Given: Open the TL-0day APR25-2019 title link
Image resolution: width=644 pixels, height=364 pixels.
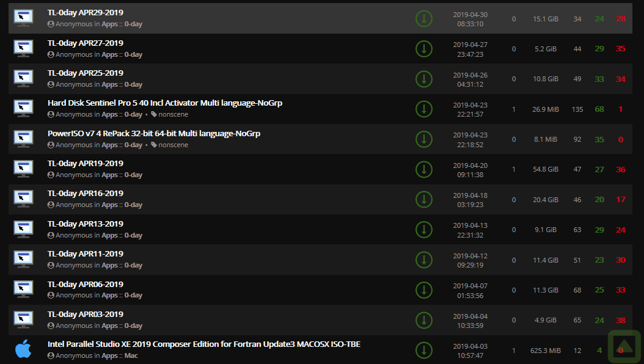Looking at the screenshot, I should pos(86,73).
